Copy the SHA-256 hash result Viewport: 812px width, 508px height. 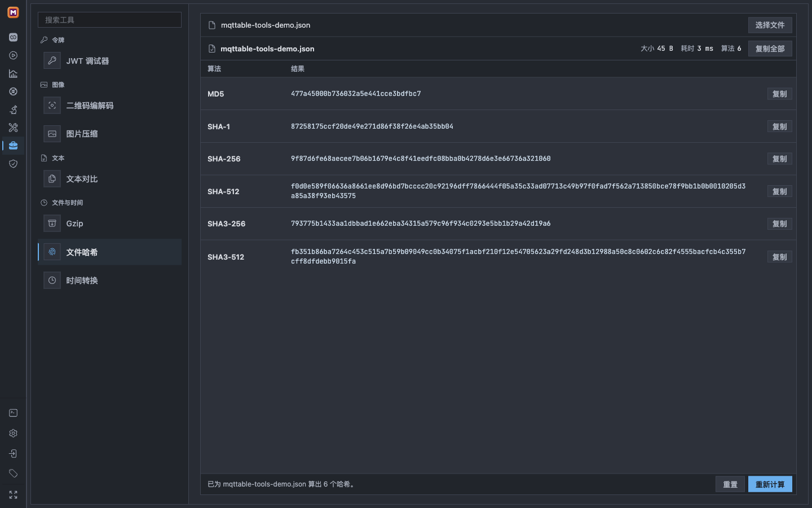tap(779, 159)
